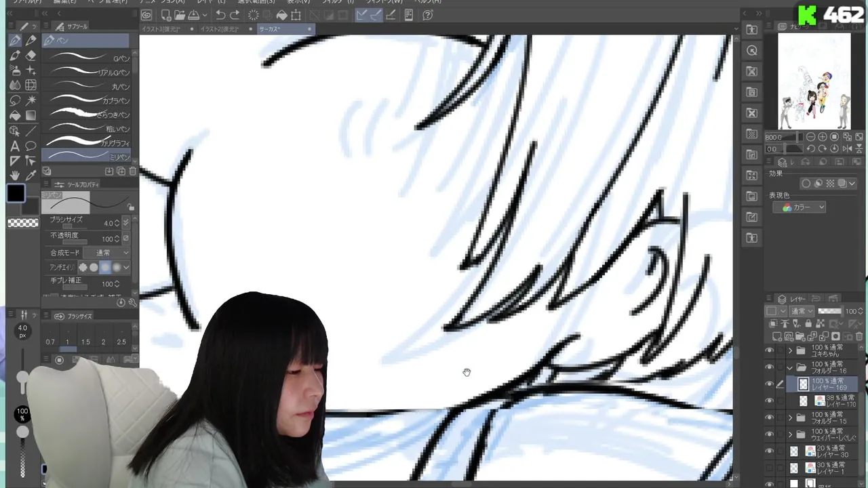Choose the anti-aliasing none option
Viewport: 868px width, 488px height.
83,267
